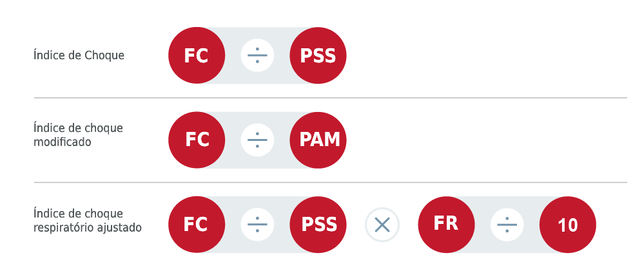Click the word "modificado"
This screenshot has width=644, height=278.
pos(62,142)
